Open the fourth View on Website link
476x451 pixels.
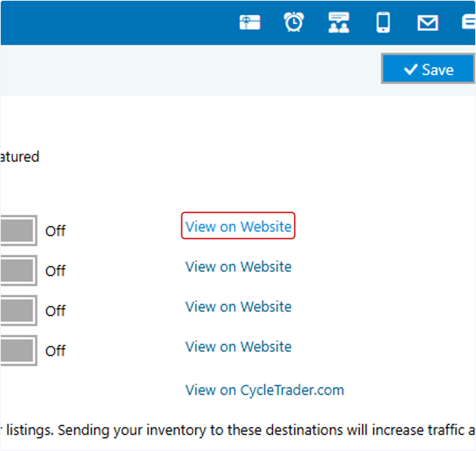(x=238, y=346)
